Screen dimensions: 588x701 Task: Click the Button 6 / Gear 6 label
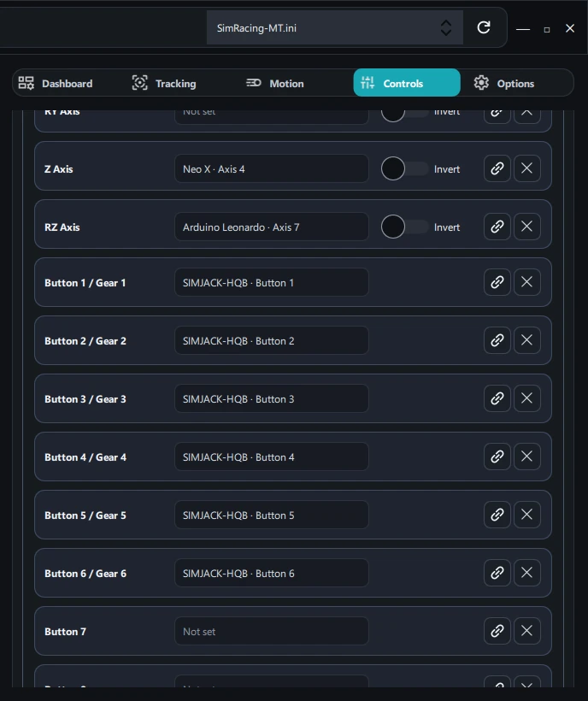tap(85, 573)
